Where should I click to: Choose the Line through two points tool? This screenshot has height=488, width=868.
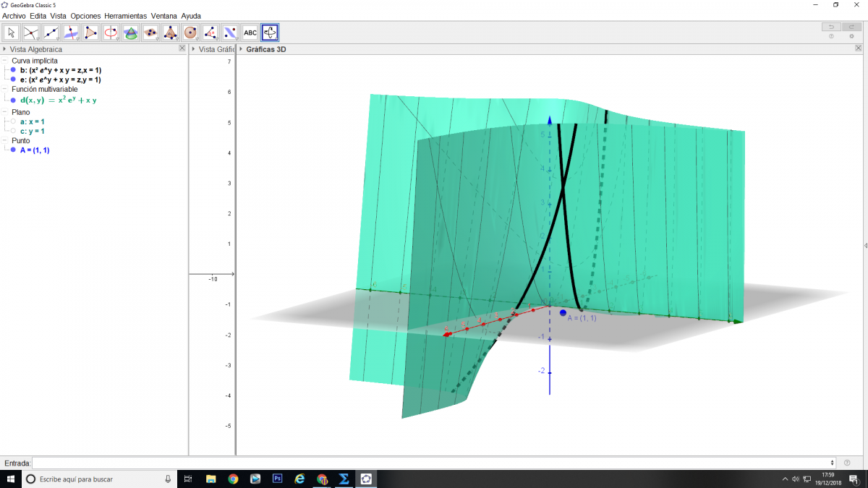51,33
